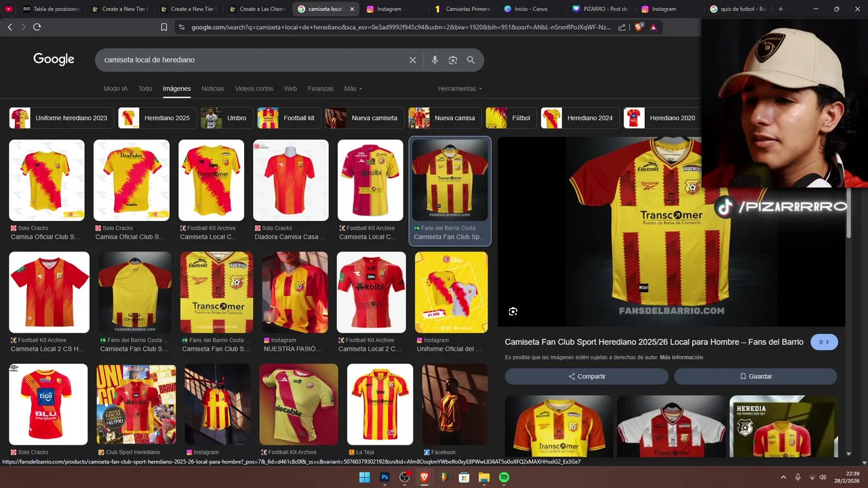Image resolution: width=868 pixels, height=488 pixels.
Task: Select the 'Herediano 2024' filter chip
Action: (x=580, y=118)
